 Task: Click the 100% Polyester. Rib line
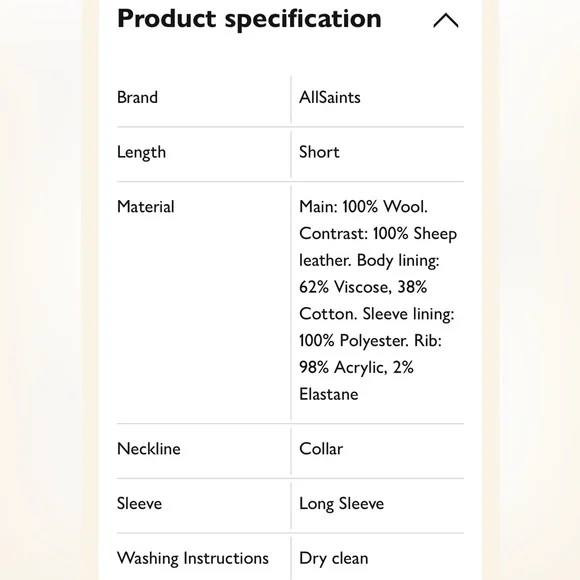point(370,341)
